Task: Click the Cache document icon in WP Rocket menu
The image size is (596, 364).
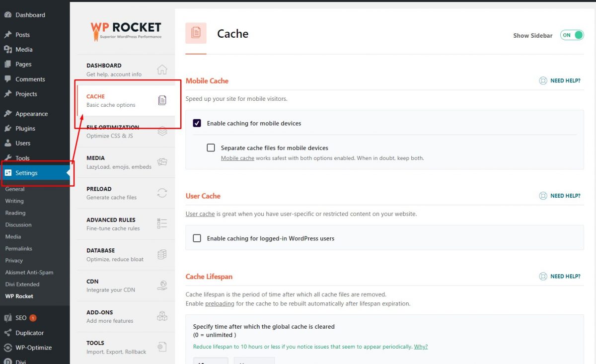Action: coord(162,100)
